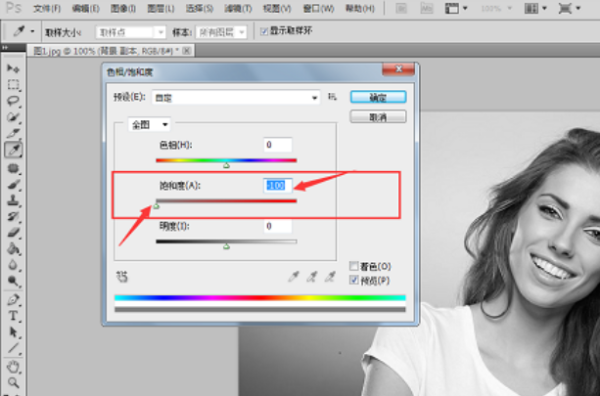The height and width of the screenshot is (396, 600).
Task: Toggle the 预览(P) preview checkbox
Action: click(x=354, y=280)
